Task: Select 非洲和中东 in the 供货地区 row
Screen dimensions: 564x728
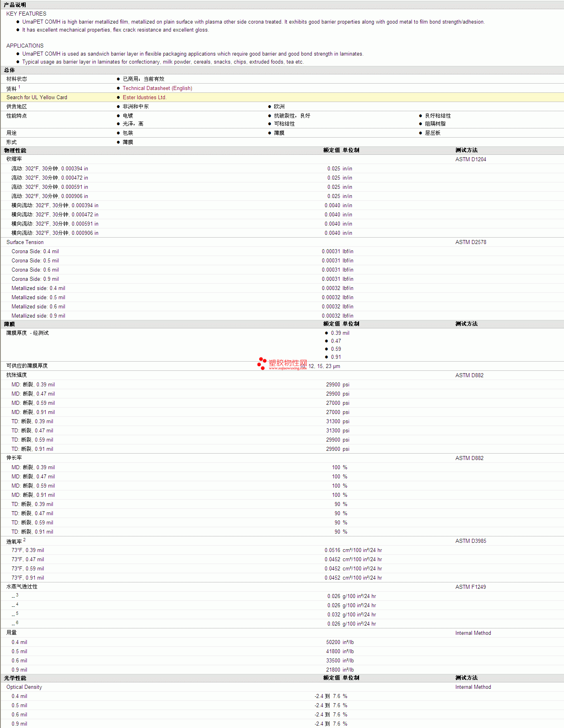Action: tap(136, 107)
